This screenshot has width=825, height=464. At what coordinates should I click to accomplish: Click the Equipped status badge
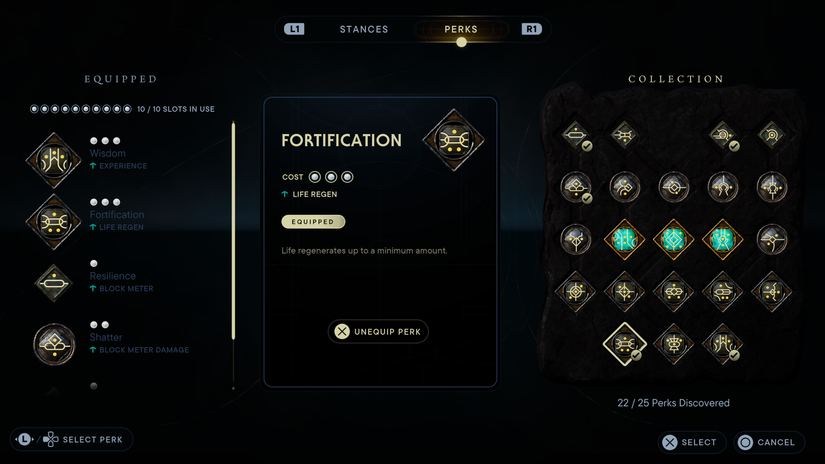(313, 222)
